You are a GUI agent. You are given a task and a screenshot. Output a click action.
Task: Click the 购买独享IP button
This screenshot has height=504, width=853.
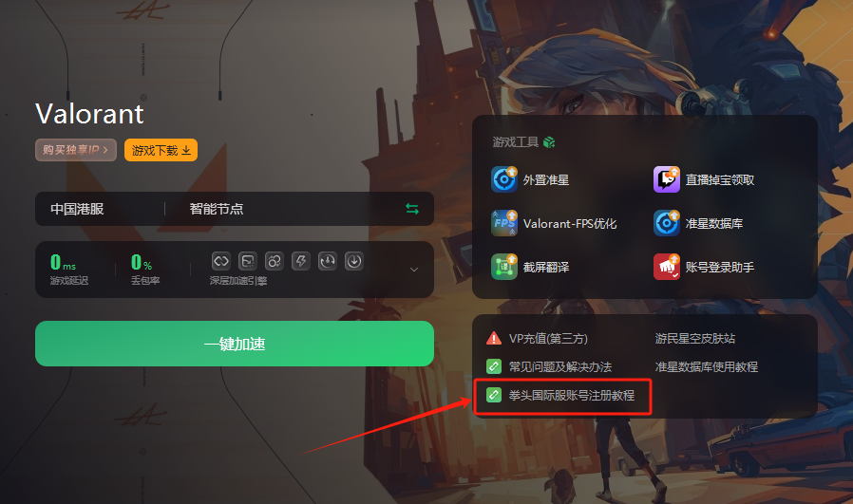[76, 150]
